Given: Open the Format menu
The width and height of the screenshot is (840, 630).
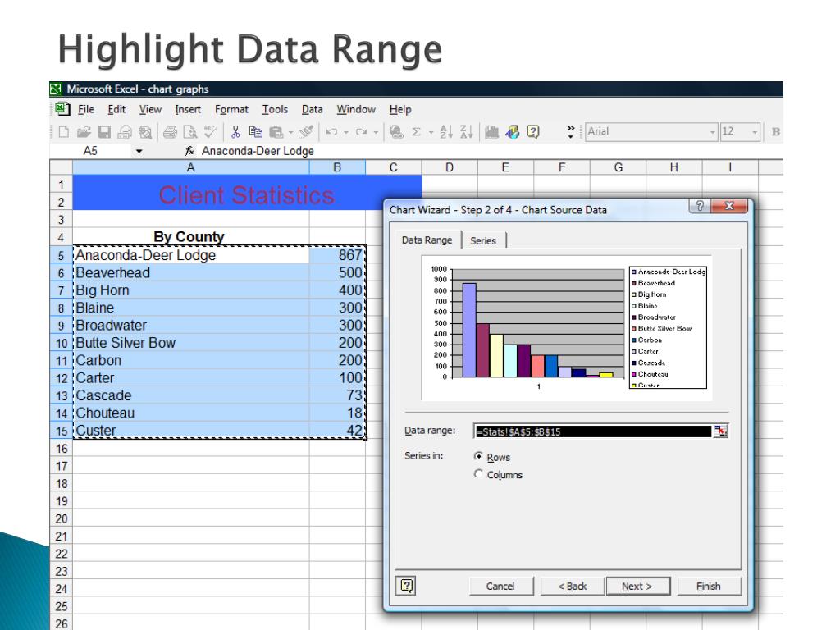Looking at the screenshot, I should 231,110.
